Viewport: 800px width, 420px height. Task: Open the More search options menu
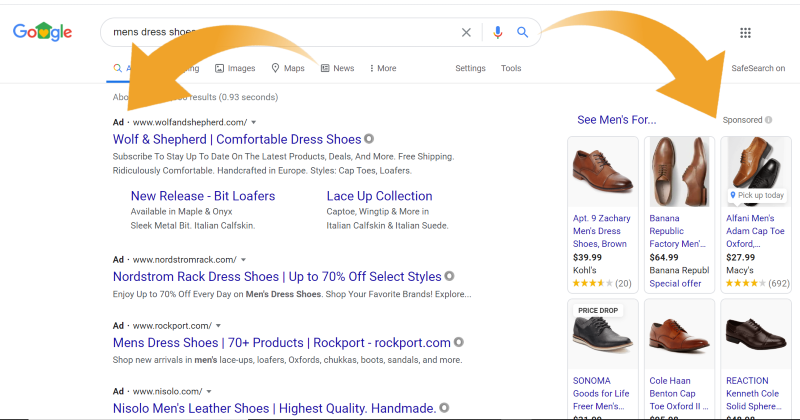click(x=383, y=68)
